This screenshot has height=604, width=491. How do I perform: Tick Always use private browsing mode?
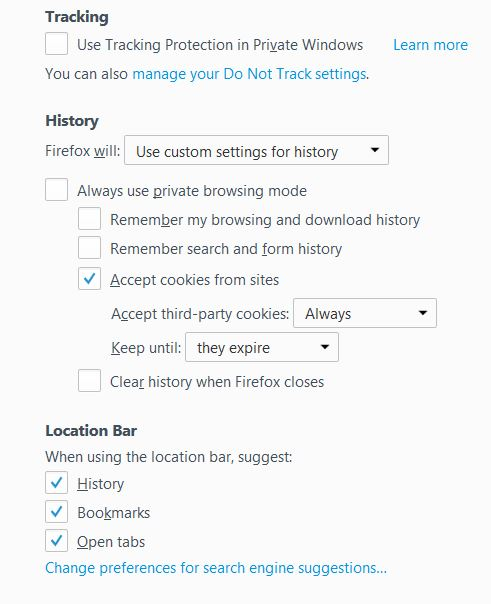click(x=57, y=190)
